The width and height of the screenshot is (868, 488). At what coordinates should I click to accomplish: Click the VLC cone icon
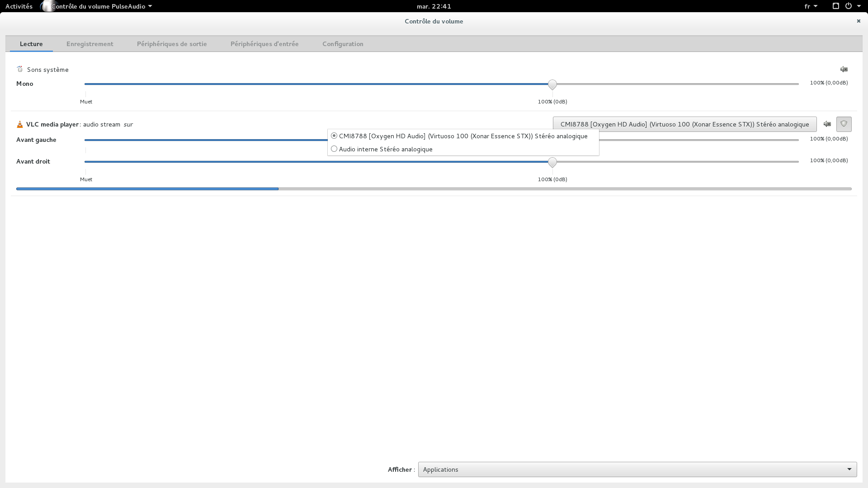19,124
